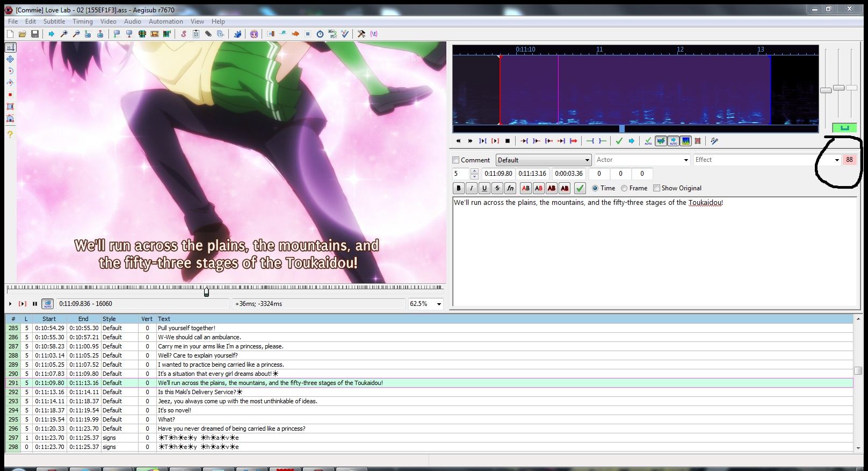This screenshot has width=868, height=471.
Task: Click the video seek bar handle
Action: [206, 291]
